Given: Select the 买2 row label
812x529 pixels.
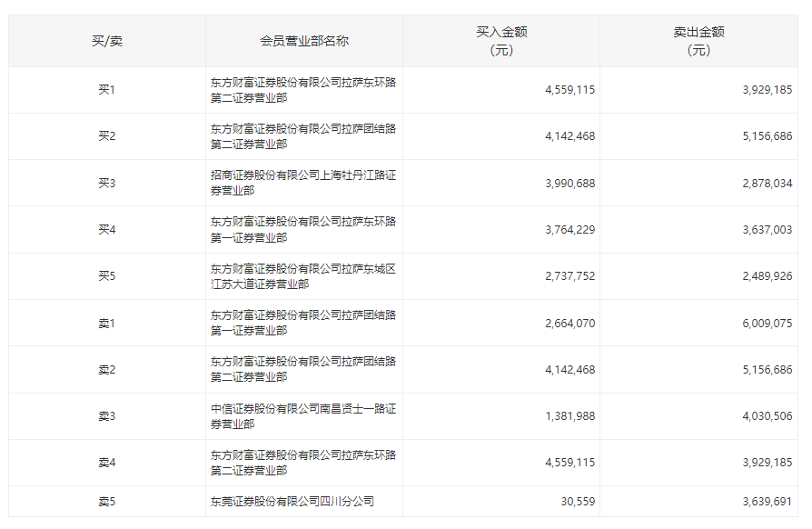Looking at the screenshot, I should coord(106,136).
